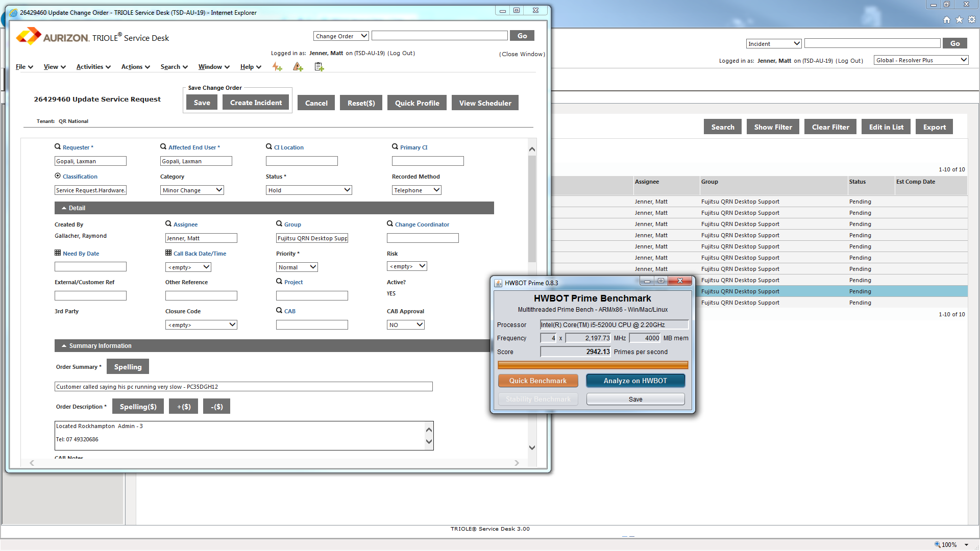The height and width of the screenshot is (551, 980).
Task: Click the document plus toolbar icon
Action: 319,67
